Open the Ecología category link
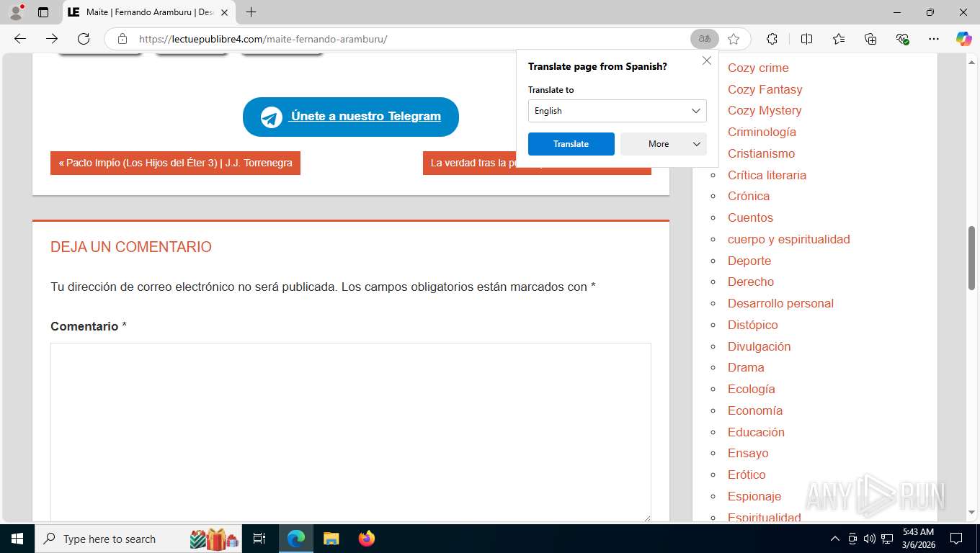This screenshot has height=553, width=980. point(752,389)
